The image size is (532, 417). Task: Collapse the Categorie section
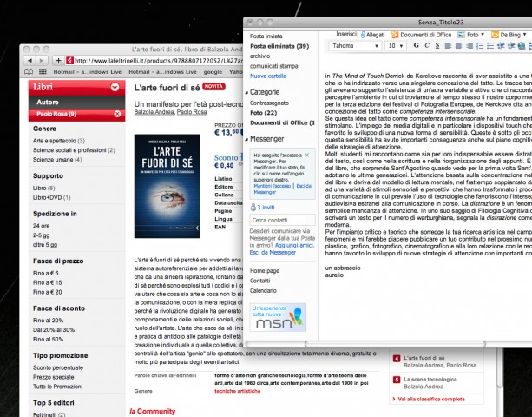point(246,92)
